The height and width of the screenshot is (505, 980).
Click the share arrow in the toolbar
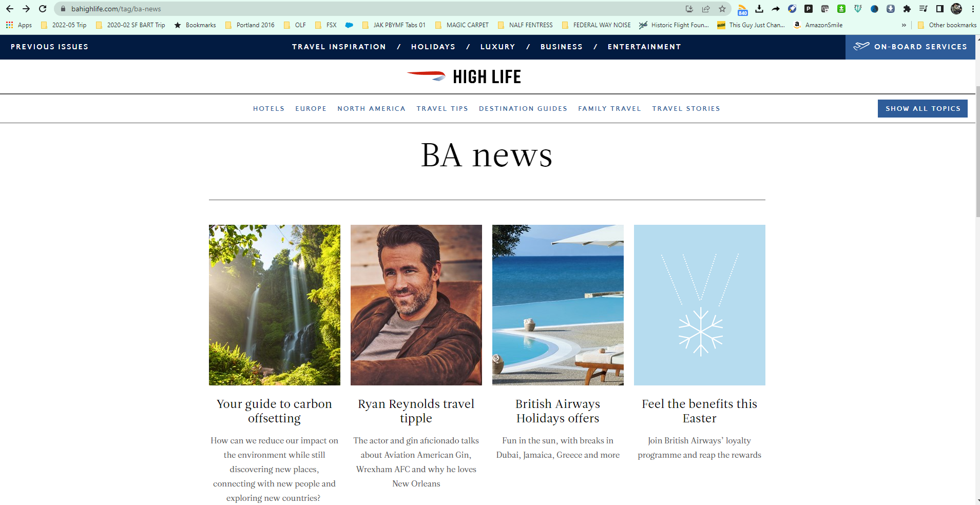coord(707,9)
